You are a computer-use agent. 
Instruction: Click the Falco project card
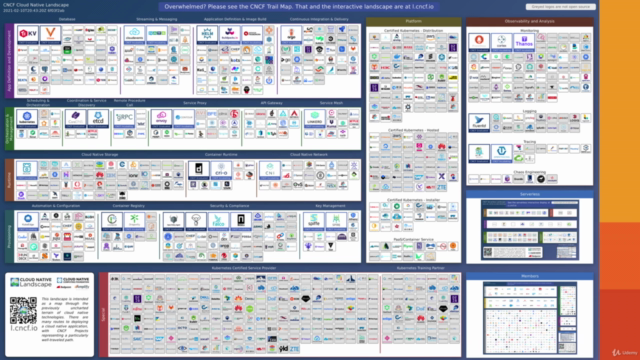(218, 222)
